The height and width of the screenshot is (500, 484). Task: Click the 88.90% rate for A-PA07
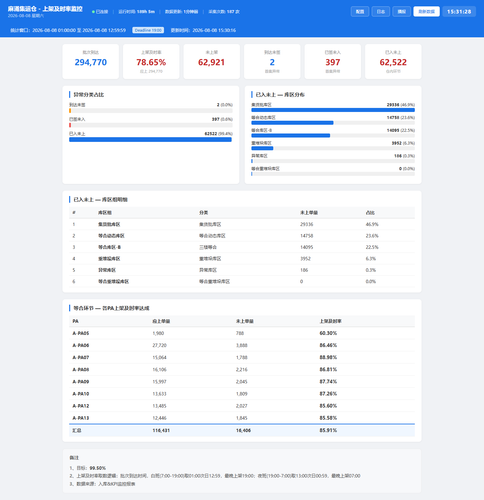click(x=328, y=357)
